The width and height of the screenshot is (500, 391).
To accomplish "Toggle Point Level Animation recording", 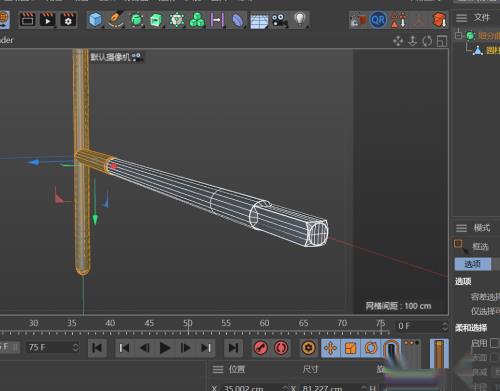I will pos(412,348).
